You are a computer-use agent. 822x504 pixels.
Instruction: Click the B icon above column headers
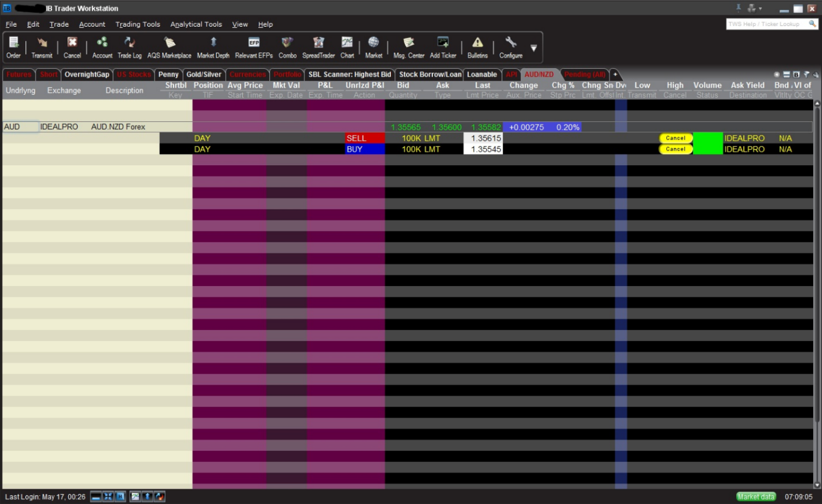(x=797, y=75)
